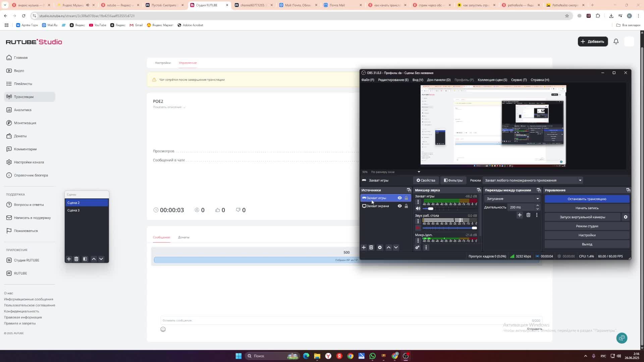Viewport: 644px width, 362px height.
Task: Open Вид menu in OBS
Action: (418, 80)
